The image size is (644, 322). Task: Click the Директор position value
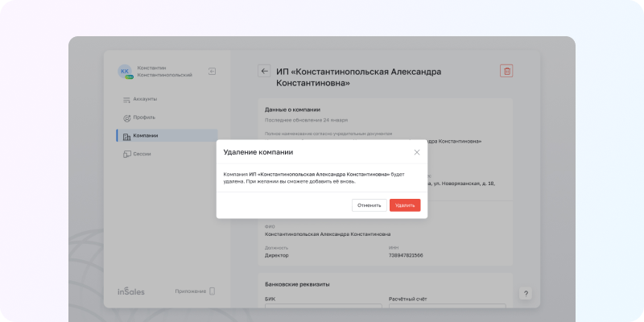(x=277, y=255)
